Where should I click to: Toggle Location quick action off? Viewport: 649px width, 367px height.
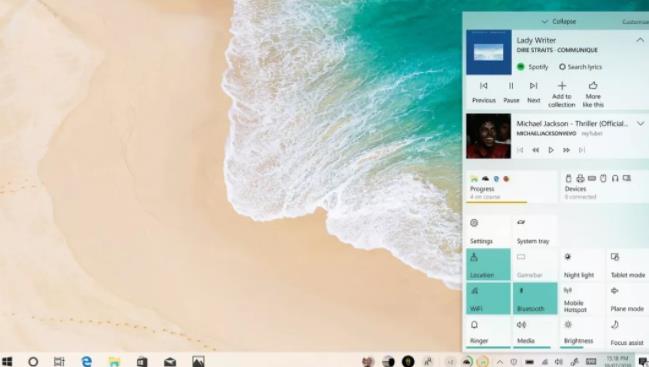click(x=488, y=264)
